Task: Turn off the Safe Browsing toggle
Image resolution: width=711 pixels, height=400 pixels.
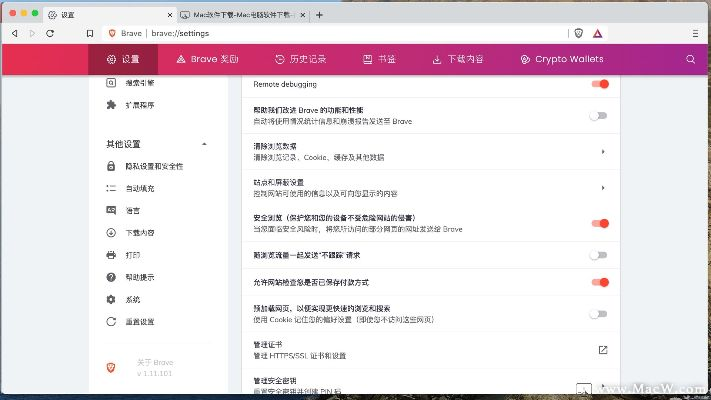Action: click(x=599, y=223)
